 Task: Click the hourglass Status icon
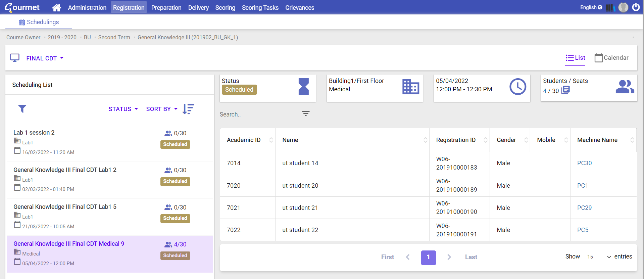[304, 87]
